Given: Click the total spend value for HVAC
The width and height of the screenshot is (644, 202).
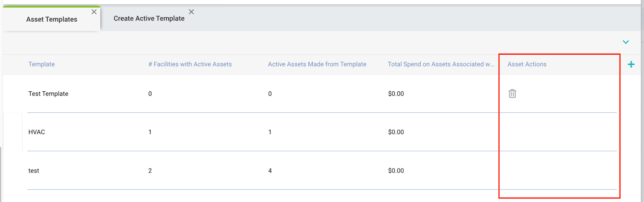Looking at the screenshot, I should pyautogui.click(x=396, y=132).
